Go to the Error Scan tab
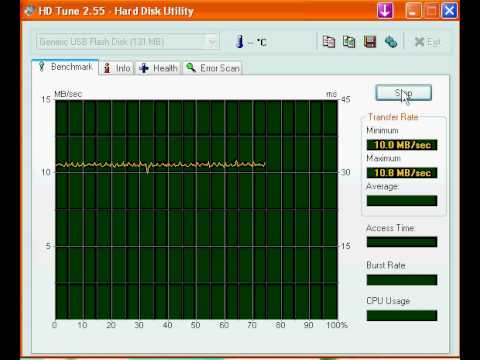The width and height of the screenshot is (480, 360). 213,68
